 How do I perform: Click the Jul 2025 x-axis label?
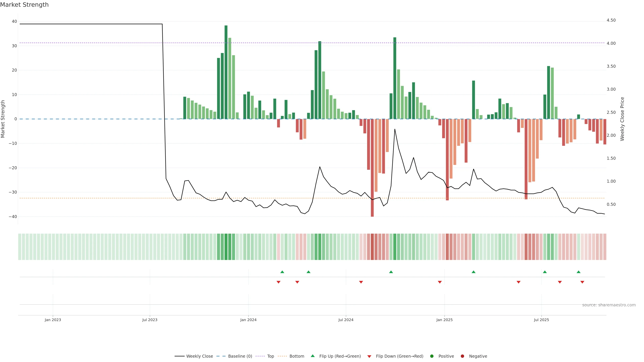pos(541,320)
